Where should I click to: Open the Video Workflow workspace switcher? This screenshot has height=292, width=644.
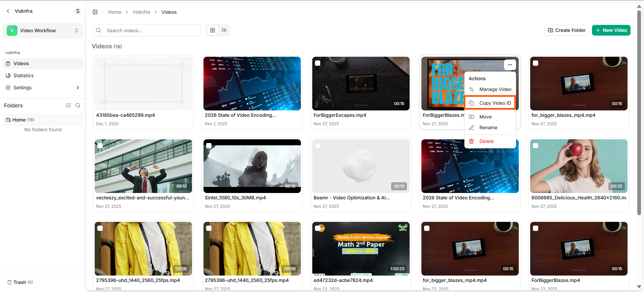pyautogui.click(x=43, y=31)
